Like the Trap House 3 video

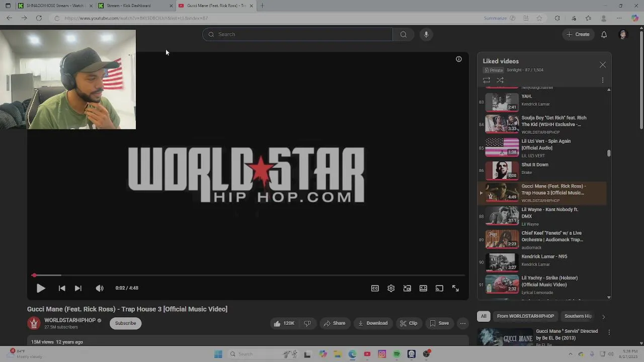click(284, 323)
